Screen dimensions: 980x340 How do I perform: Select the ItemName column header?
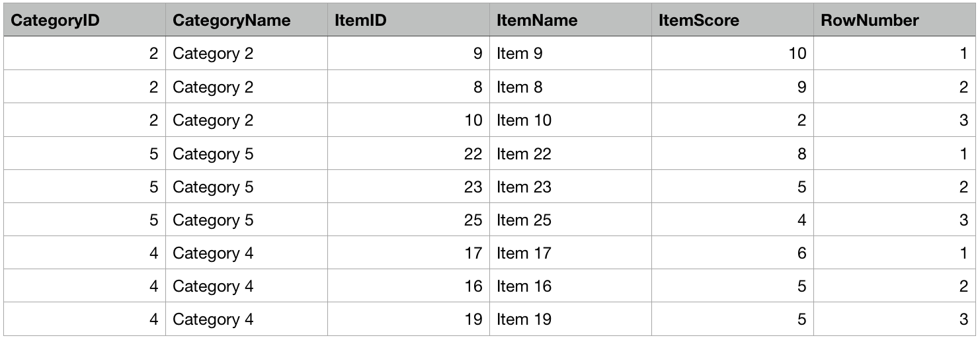point(537,21)
